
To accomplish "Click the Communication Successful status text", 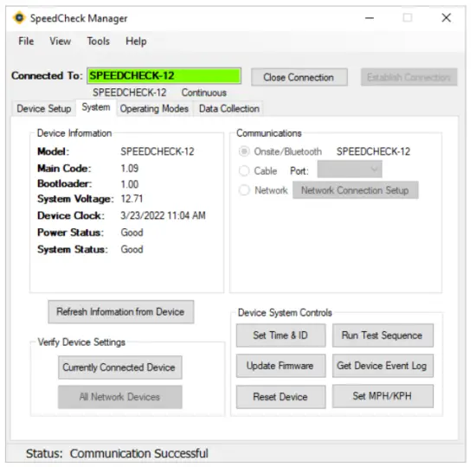I will (139, 453).
